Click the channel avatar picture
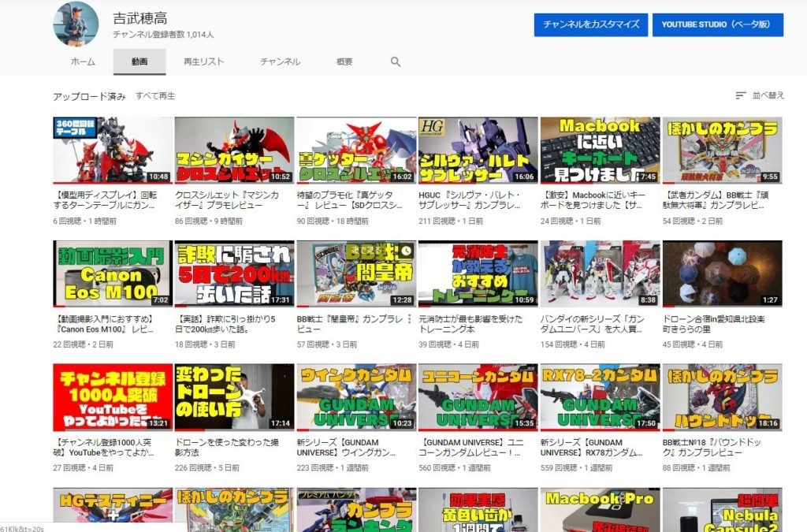 pyautogui.click(x=76, y=24)
